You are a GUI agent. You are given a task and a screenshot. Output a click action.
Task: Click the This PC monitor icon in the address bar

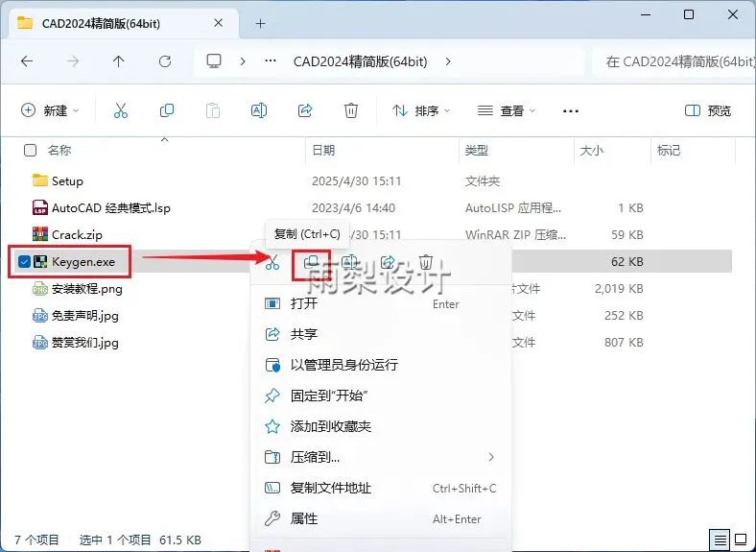pos(214,61)
